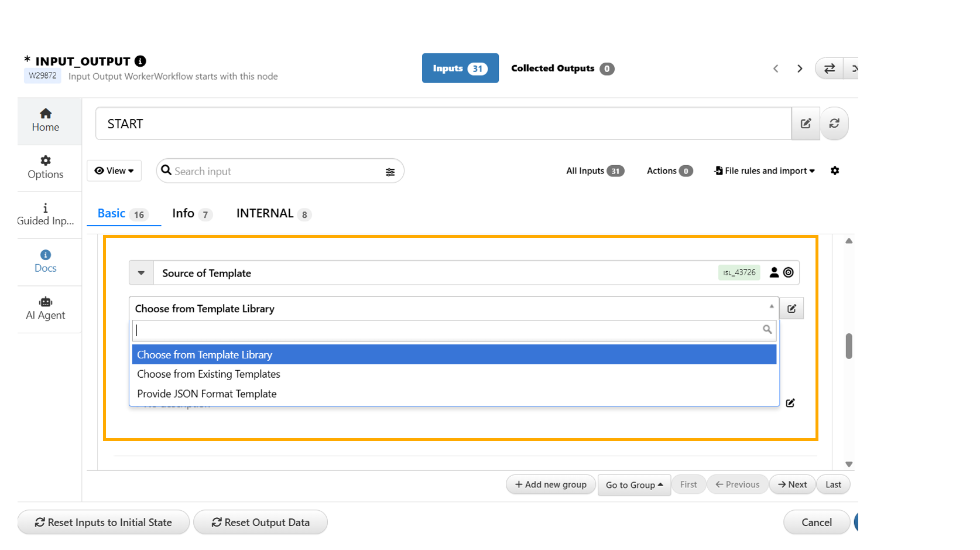
Task: Click the target icon in Source of Template row
Action: point(789,272)
